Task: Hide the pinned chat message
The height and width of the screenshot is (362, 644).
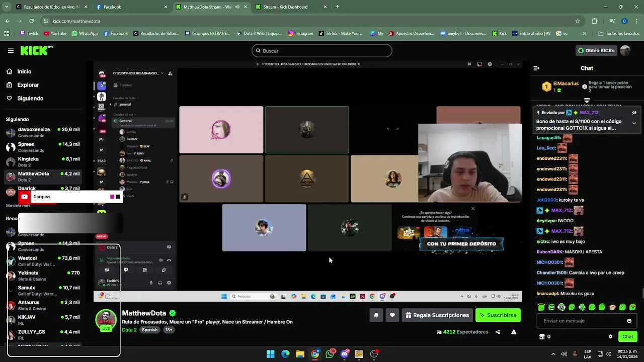Action: pyautogui.click(x=634, y=113)
